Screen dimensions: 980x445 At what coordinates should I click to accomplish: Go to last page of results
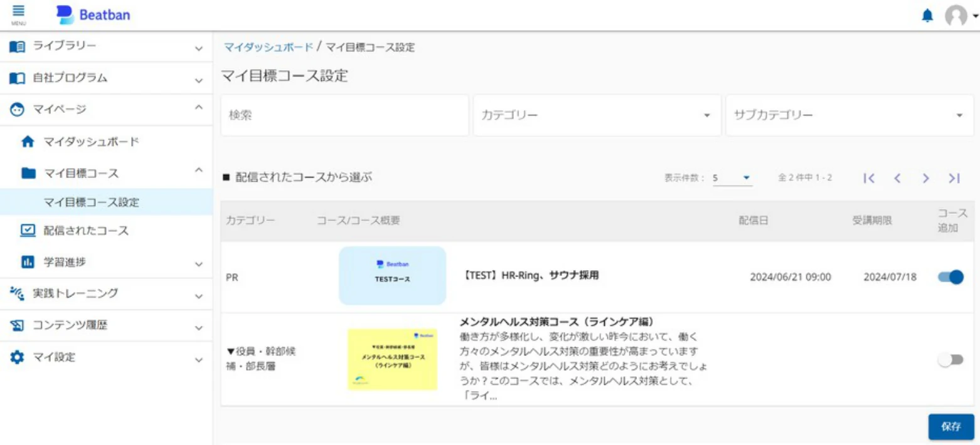[x=954, y=178]
